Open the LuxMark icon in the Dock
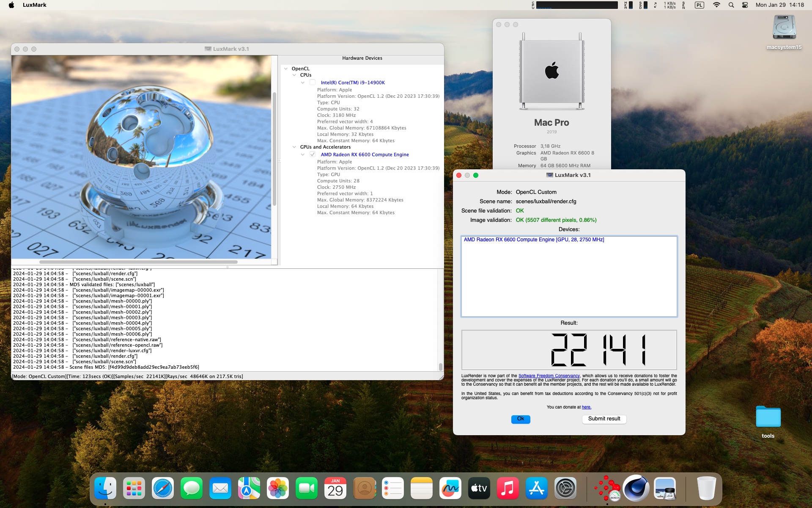This screenshot has height=508, width=812. coord(607,488)
